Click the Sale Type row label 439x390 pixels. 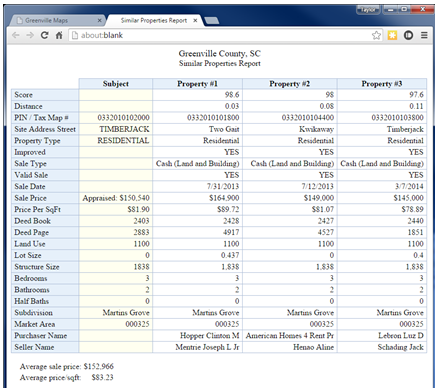30,164
